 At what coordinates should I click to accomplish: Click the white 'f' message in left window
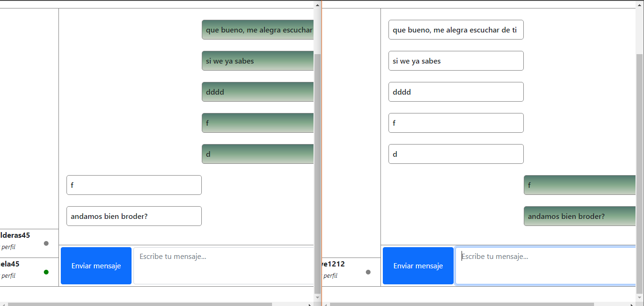click(134, 185)
